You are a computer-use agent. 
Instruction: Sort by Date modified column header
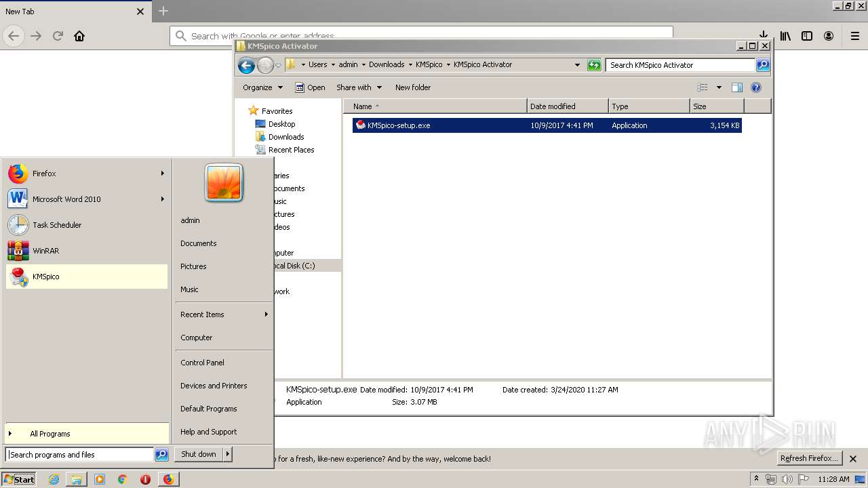(568, 106)
